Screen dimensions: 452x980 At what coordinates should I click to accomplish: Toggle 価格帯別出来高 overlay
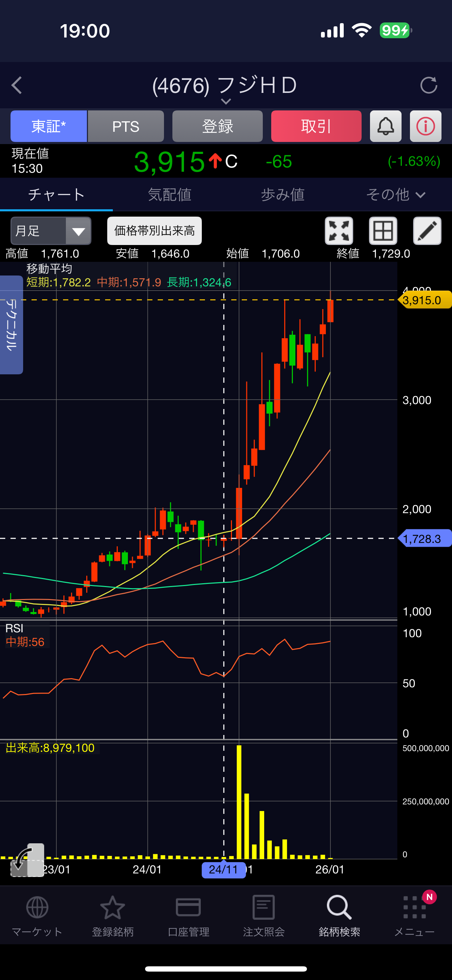click(155, 231)
